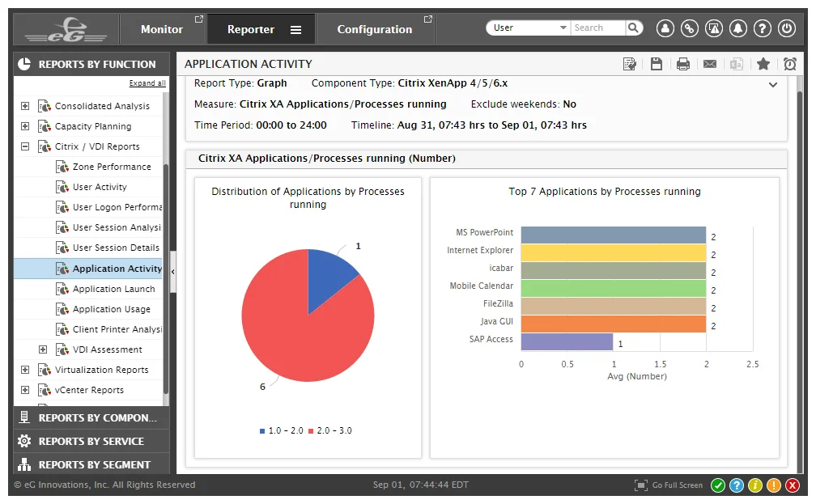Expand the vCenter Reports node
816x504 pixels.
pyautogui.click(x=25, y=390)
